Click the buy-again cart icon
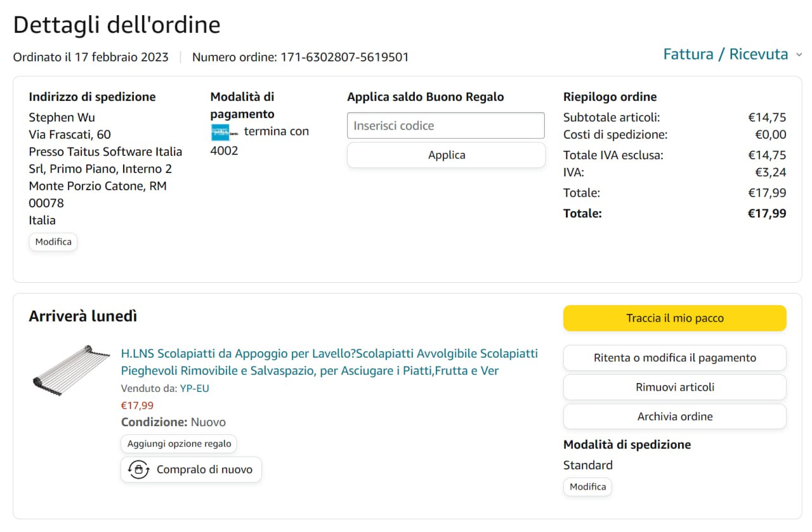The height and width of the screenshot is (532, 812). coord(138,470)
